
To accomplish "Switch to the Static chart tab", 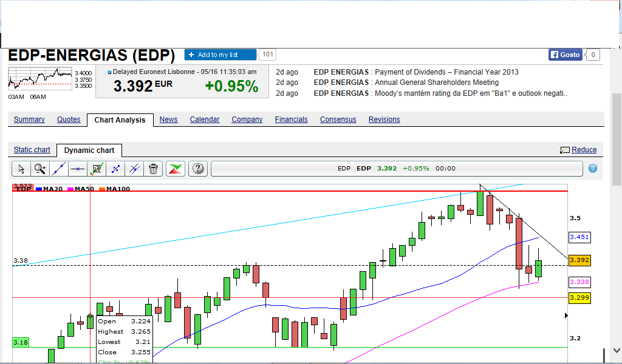I will pyautogui.click(x=32, y=150).
